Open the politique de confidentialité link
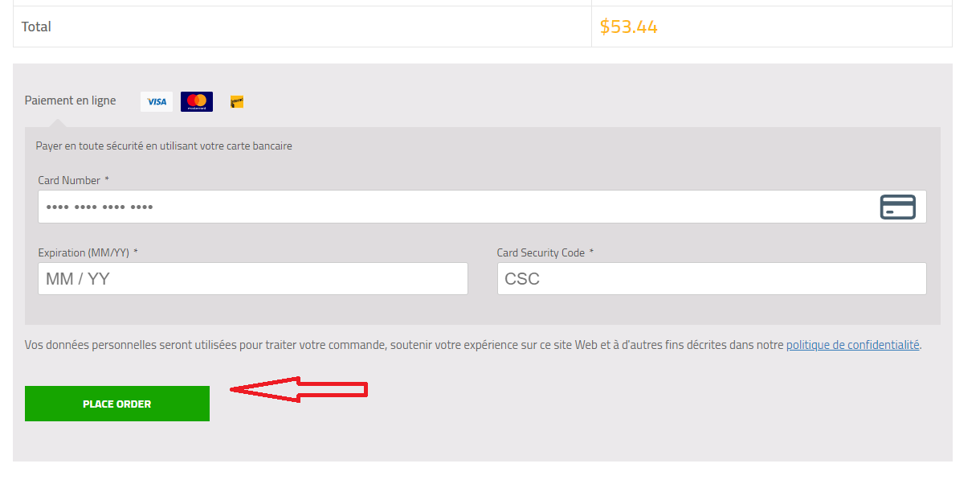980x480 pixels. coord(852,345)
